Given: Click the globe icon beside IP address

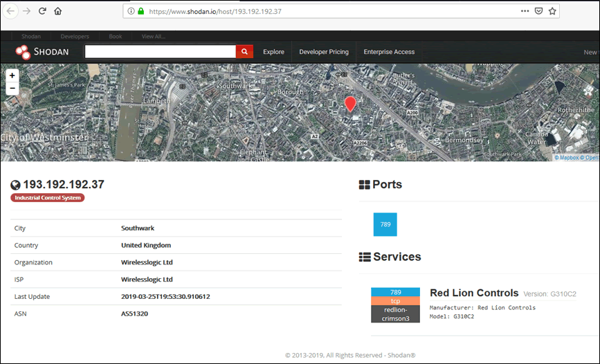Looking at the screenshot, I should click(15, 185).
